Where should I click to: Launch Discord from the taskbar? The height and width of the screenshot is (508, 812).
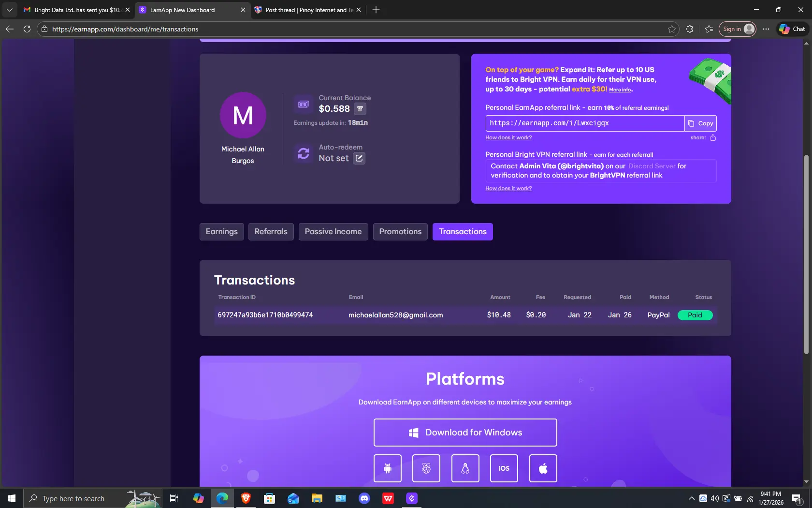(x=364, y=498)
